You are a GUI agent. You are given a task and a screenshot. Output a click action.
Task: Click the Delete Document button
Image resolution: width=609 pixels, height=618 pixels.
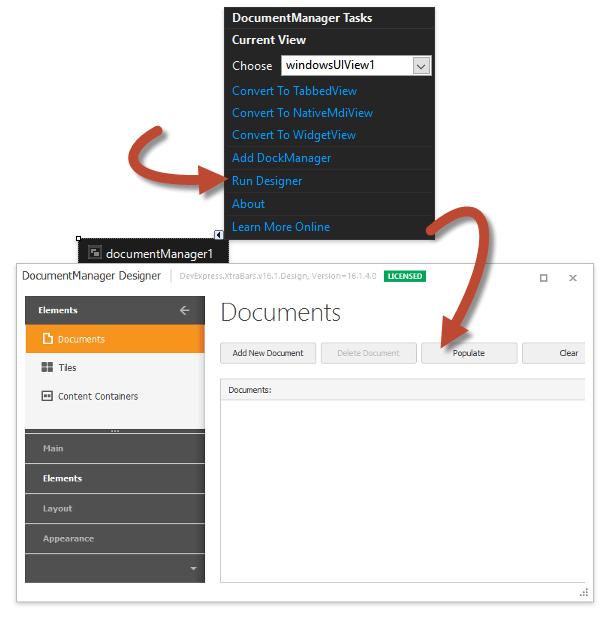[x=369, y=353]
